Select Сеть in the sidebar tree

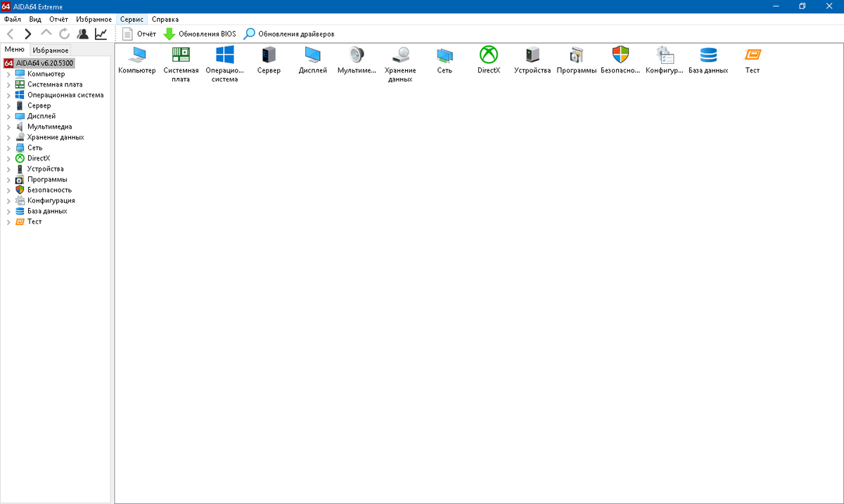(x=34, y=148)
